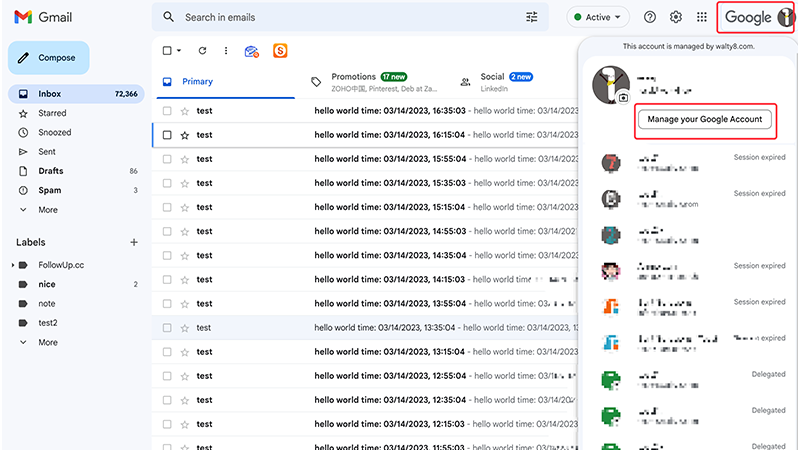
Task: Click the Refresh icon
Action: point(203,51)
